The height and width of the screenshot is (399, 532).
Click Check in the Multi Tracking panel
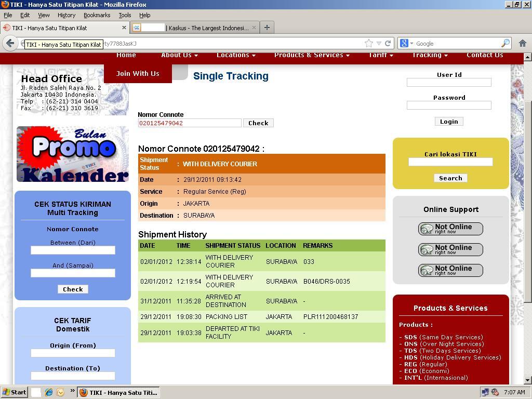73,289
